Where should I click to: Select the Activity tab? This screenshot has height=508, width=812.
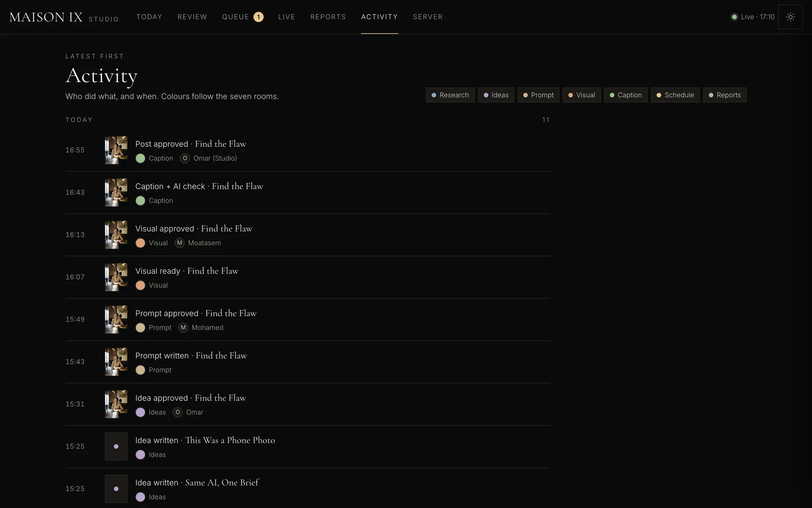pyautogui.click(x=379, y=17)
